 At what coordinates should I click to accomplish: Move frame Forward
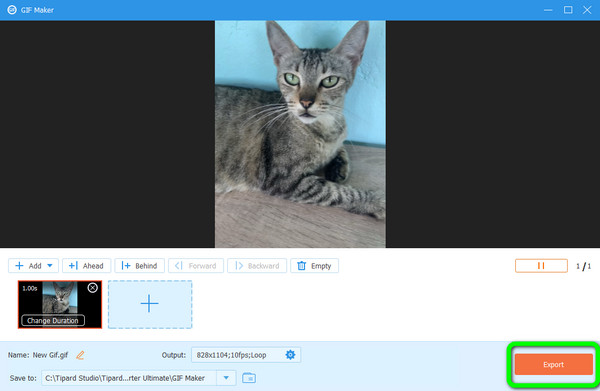click(196, 266)
